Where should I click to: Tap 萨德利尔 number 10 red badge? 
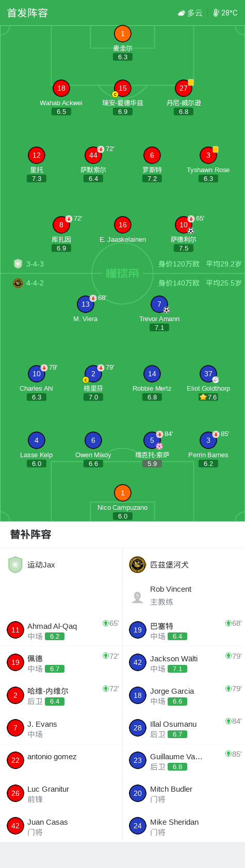[x=184, y=225]
